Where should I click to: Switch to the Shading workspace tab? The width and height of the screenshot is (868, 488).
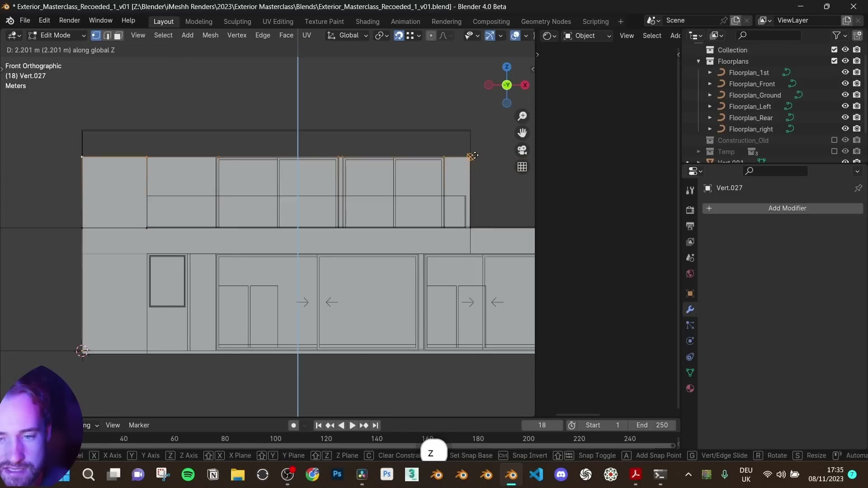click(x=367, y=21)
